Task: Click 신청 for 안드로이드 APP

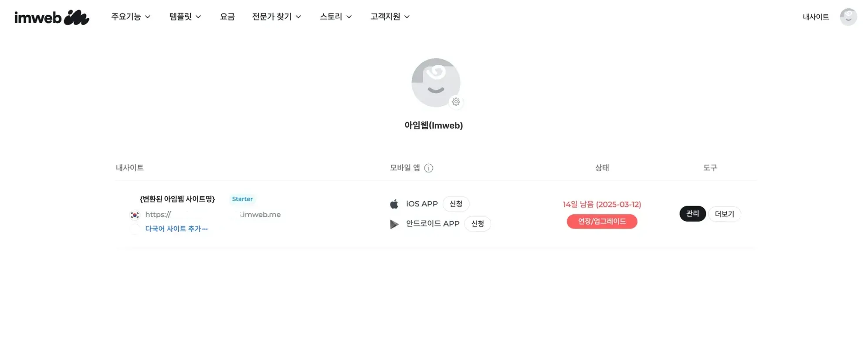Action: (x=478, y=223)
